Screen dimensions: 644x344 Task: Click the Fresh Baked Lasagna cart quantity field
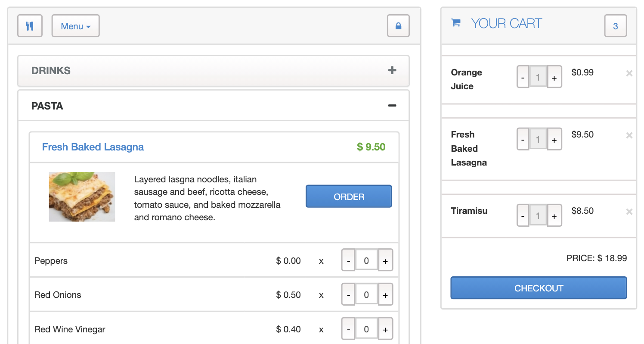[538, 139]
